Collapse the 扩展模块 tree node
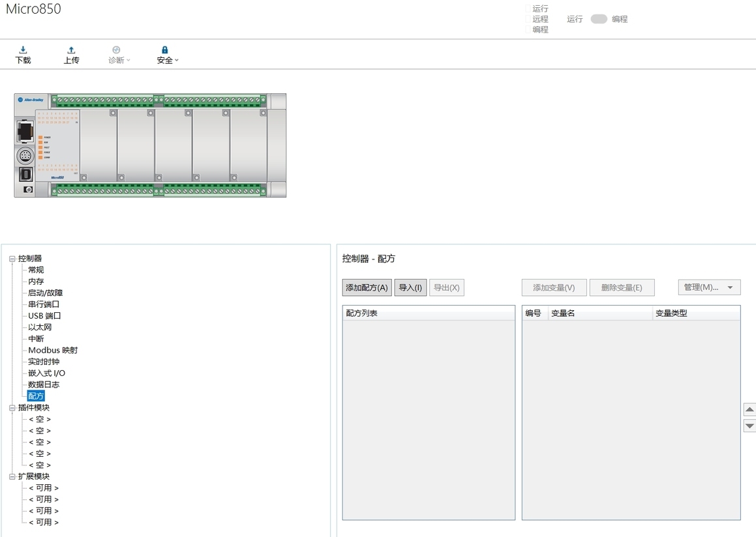The width and height of the screenshot is (756, 537). (x=12, y=477)
